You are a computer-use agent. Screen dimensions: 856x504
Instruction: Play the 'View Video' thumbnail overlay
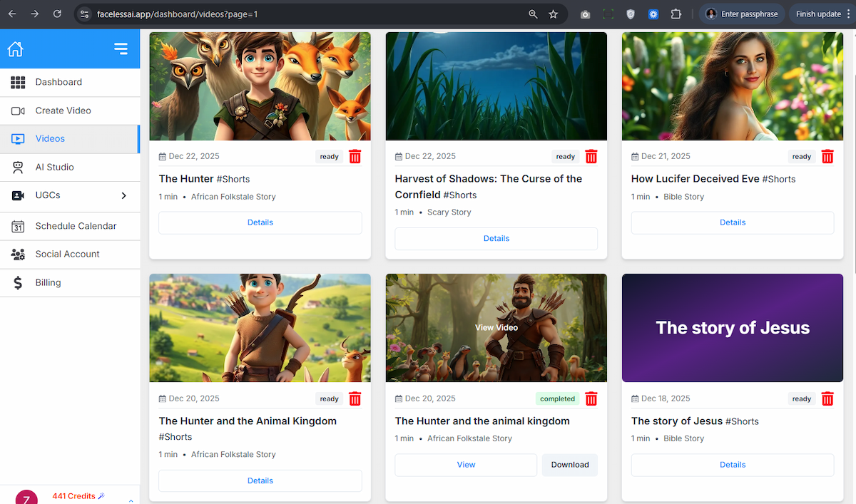point(496,327)
